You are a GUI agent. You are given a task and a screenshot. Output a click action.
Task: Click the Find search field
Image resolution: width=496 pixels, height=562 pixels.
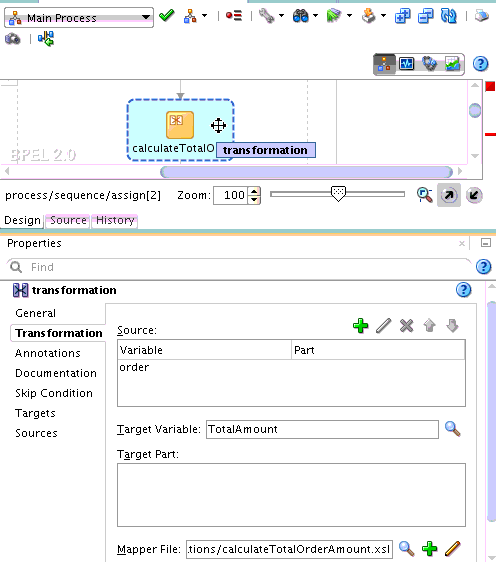(238, 267)
